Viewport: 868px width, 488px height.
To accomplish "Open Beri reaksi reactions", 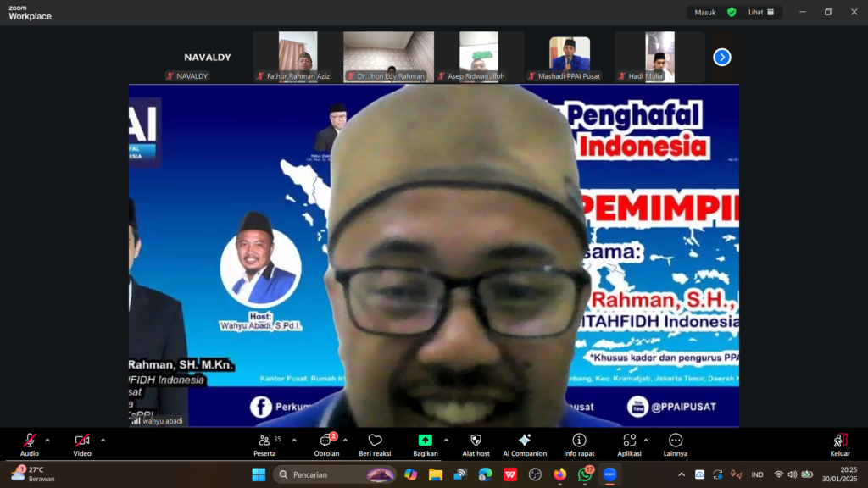I will tap(375, 445).
